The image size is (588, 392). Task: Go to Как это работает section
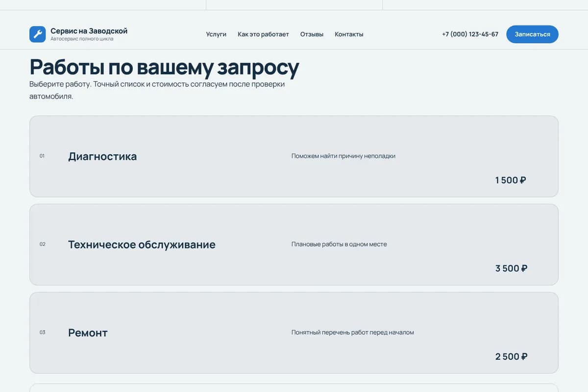click(x=263, y=34)
